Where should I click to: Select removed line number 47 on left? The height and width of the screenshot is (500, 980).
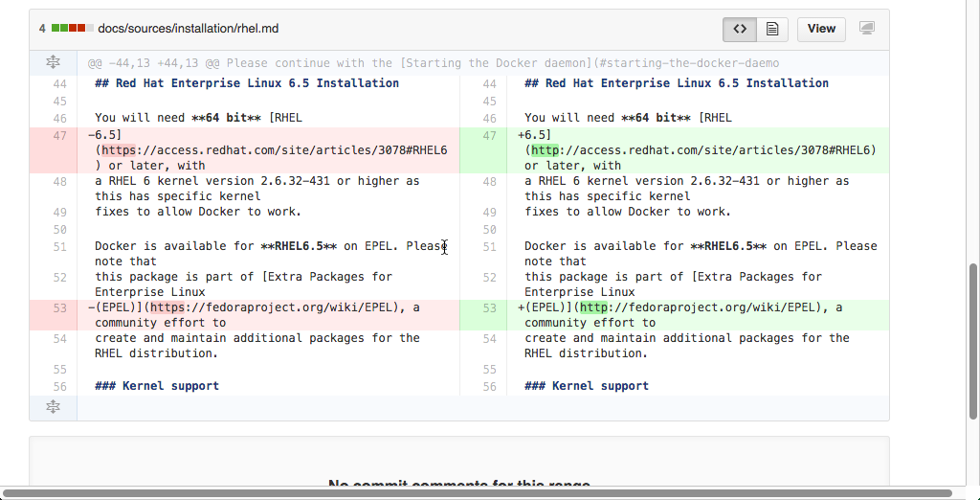(x=59, y=135)
